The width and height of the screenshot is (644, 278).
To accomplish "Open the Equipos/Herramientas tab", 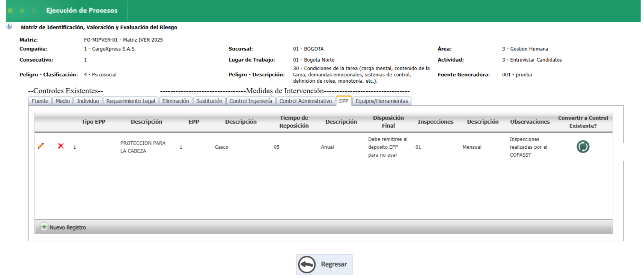I will point(382,101).
